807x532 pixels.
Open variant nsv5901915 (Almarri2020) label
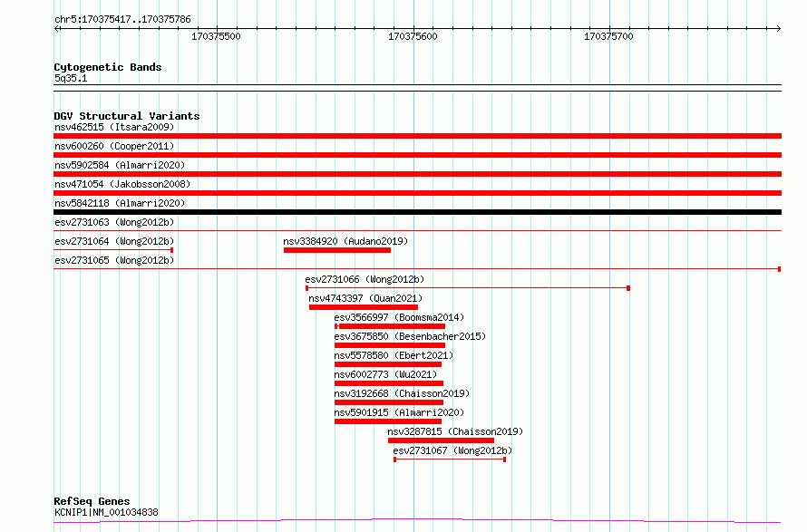coord(399,412)
